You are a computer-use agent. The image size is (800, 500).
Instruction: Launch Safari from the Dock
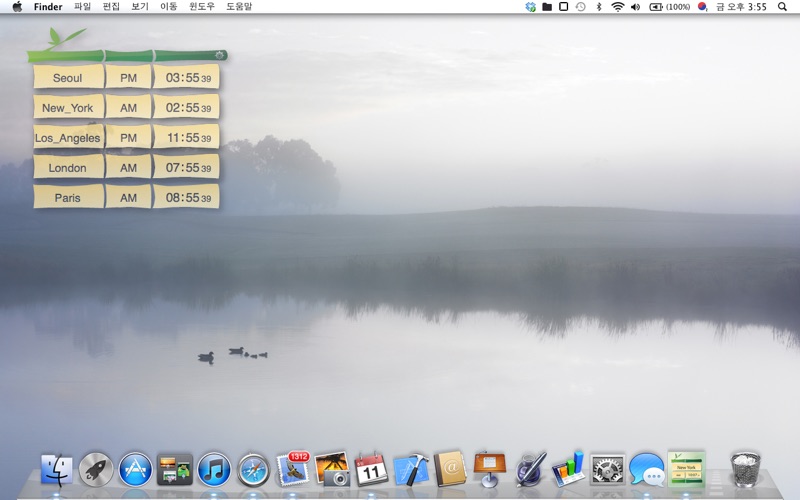254,468
